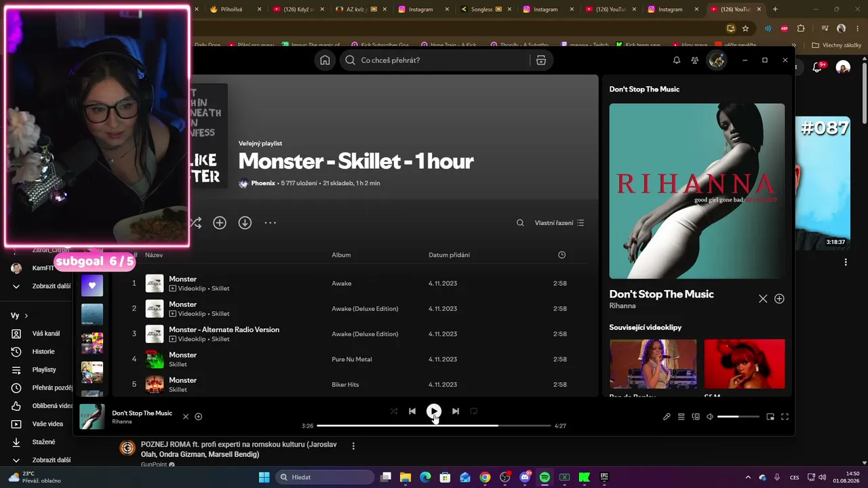This screenshot has height=488, width=868.
Task: Skip to the next track
Action: [456, 411]
